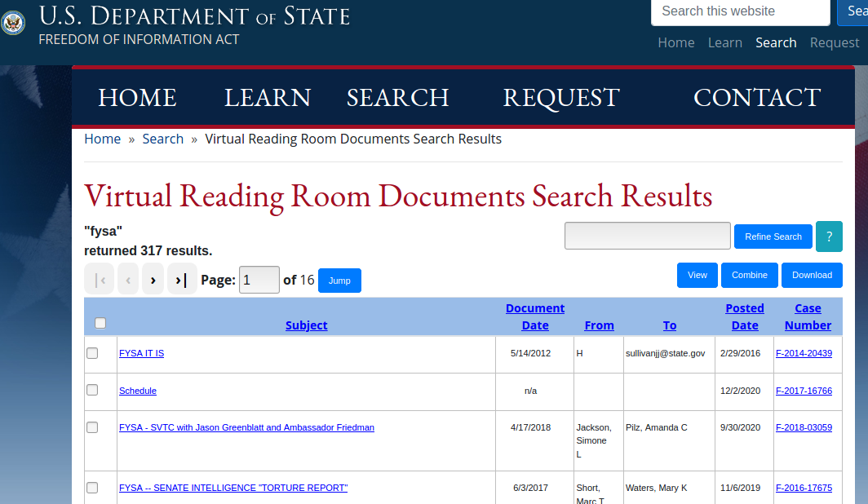
Task: Click the Download button
Action: pos(812,275)
